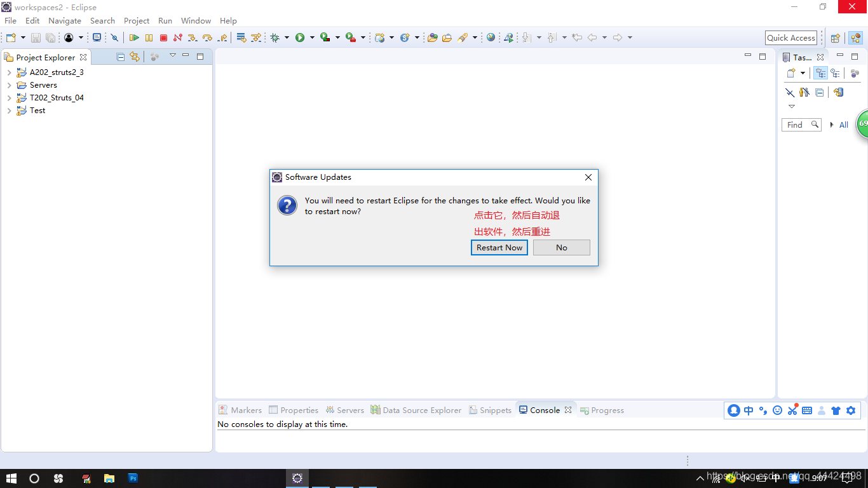
Task: Switch to the Progress tab
Action: (x=602, y=410)
